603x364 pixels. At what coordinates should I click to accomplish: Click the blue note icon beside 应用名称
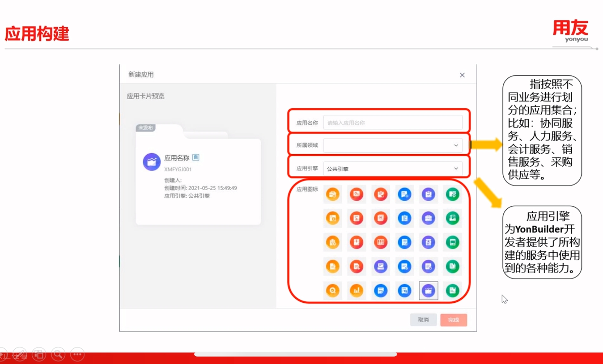click(x=196, y=158)
